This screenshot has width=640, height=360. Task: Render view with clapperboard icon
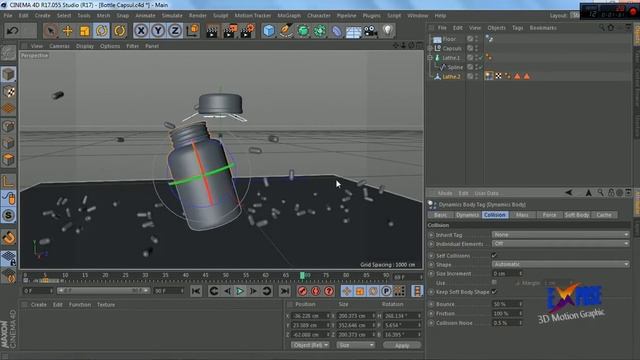point(212,31)
